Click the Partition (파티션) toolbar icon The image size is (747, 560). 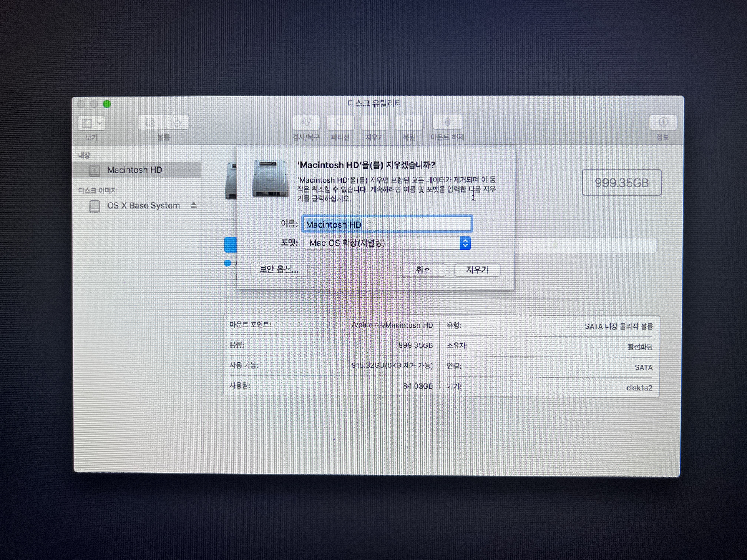pyautogui.click(x=340, y=123)
